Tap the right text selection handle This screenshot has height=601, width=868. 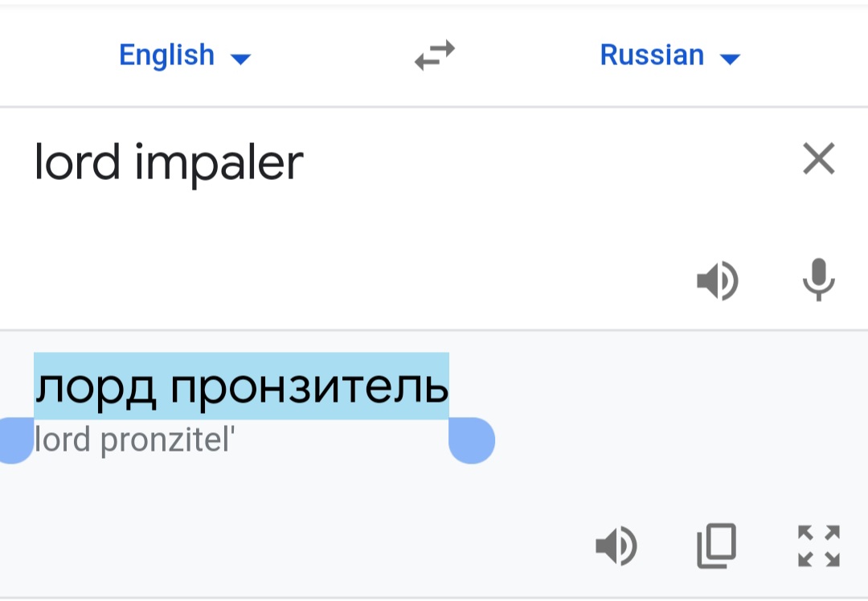coord(472,441)
